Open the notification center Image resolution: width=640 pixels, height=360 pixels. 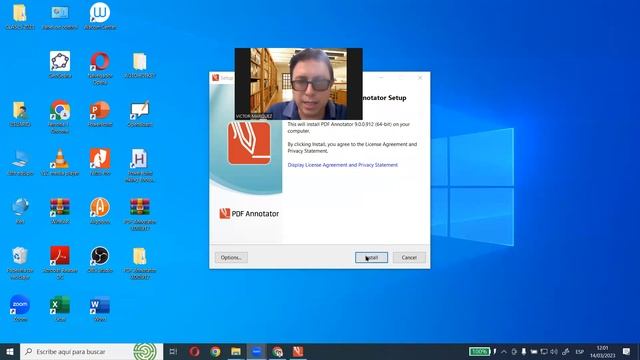point(627,351)
